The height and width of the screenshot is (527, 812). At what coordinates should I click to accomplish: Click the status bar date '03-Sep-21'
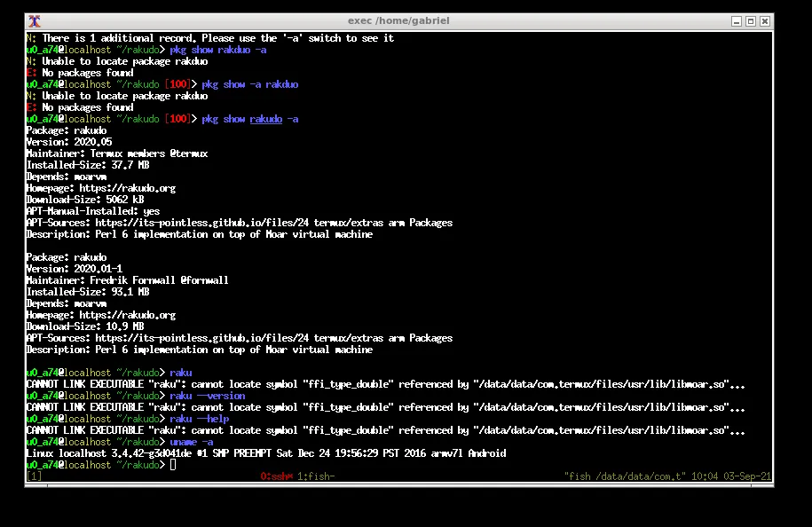click(x=746, y=476)
